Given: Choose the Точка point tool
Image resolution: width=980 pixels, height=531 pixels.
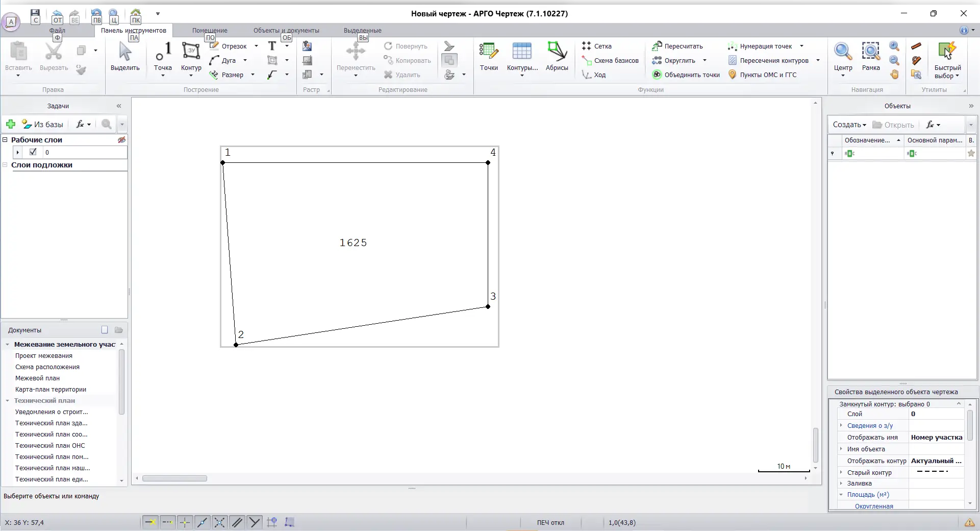Looking at the screenshot, I should [163, 57].
